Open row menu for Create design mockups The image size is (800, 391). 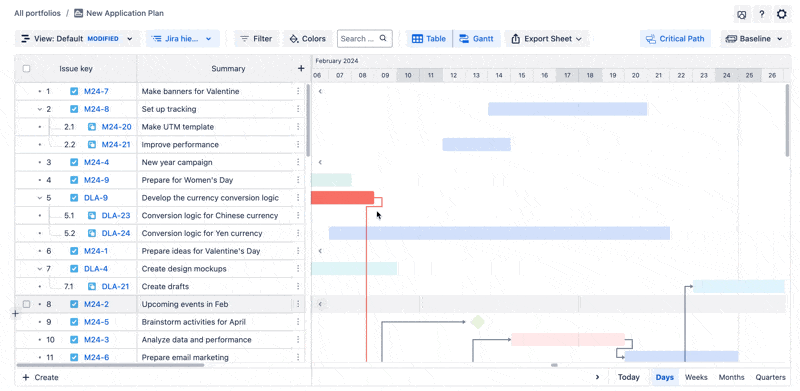[298, 268]
